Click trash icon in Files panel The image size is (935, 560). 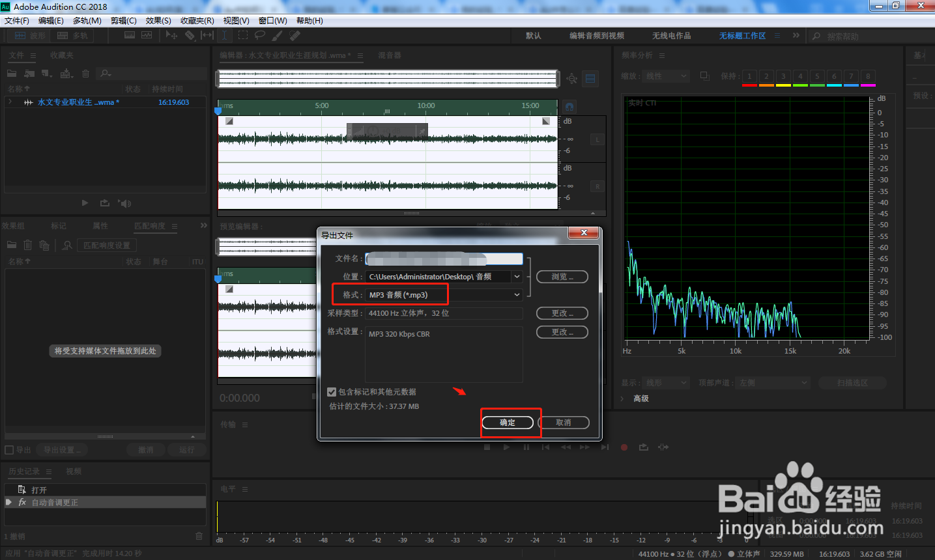point(85,74)
